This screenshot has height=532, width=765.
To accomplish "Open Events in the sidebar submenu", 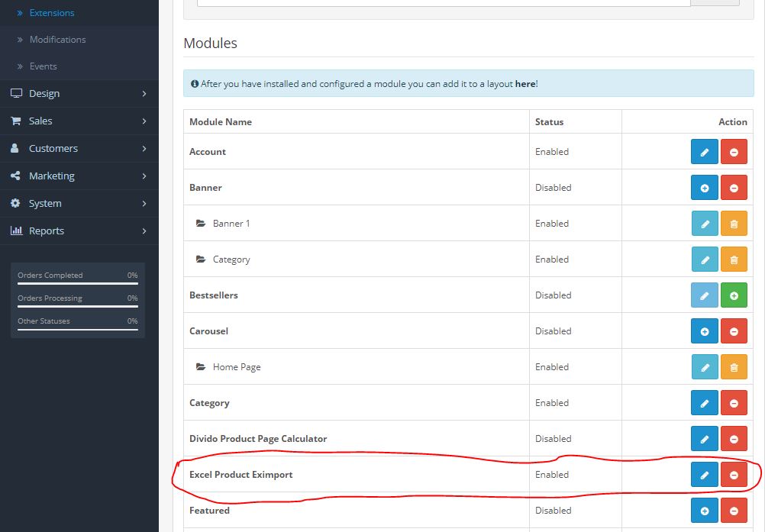I will [x=43, y=66].
